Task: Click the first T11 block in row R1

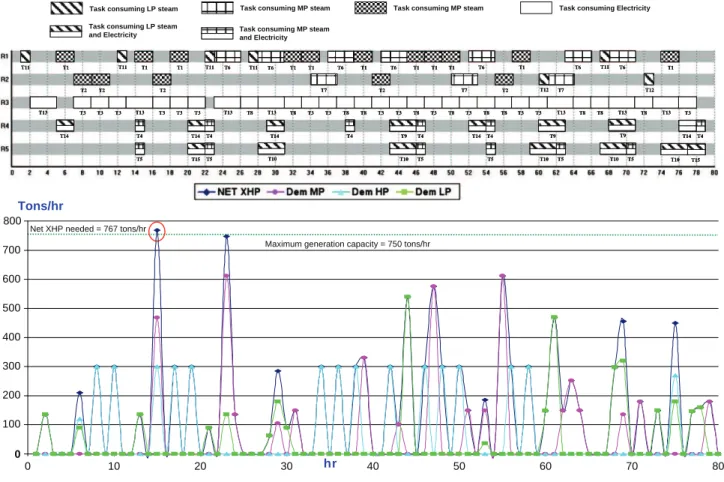Action: point(25,56)
